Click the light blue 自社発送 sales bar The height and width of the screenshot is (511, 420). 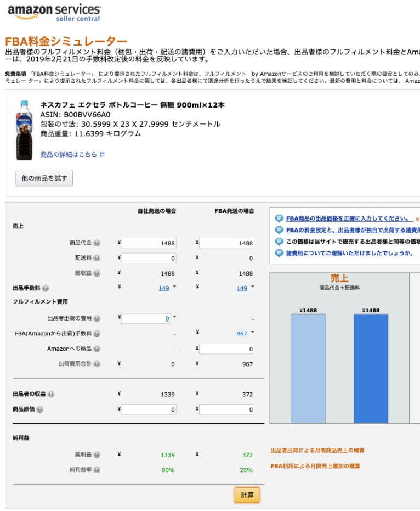coord(308,368)
